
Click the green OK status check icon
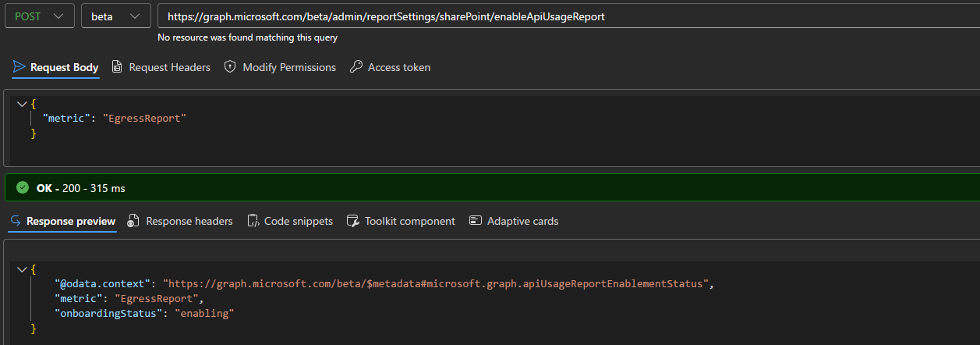click(23, 188)
